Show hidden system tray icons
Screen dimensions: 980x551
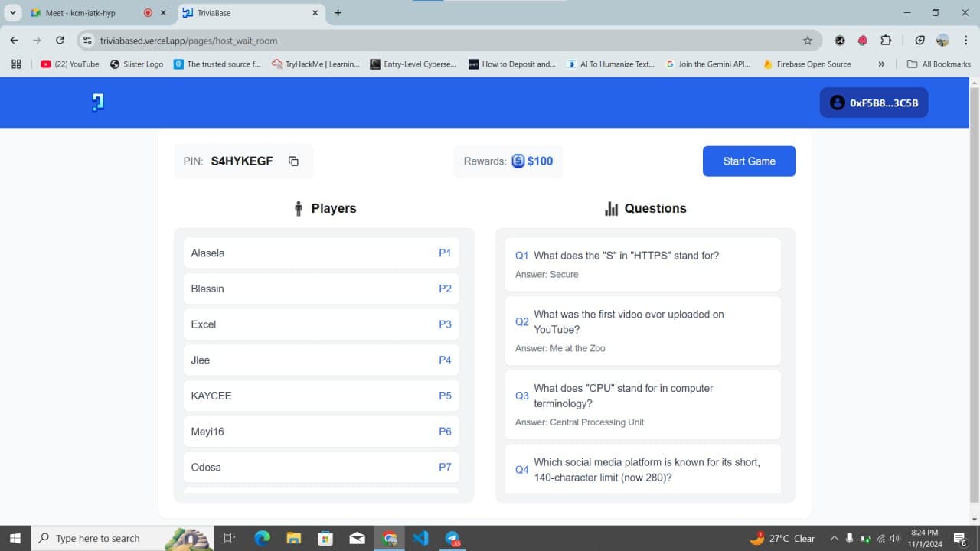click(835, 538)
